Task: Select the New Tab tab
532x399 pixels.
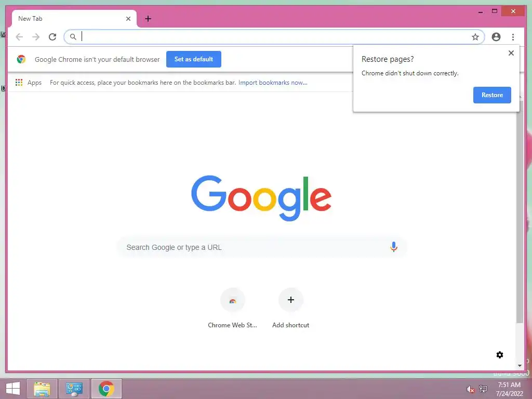Action: click(x=74, y=19)
